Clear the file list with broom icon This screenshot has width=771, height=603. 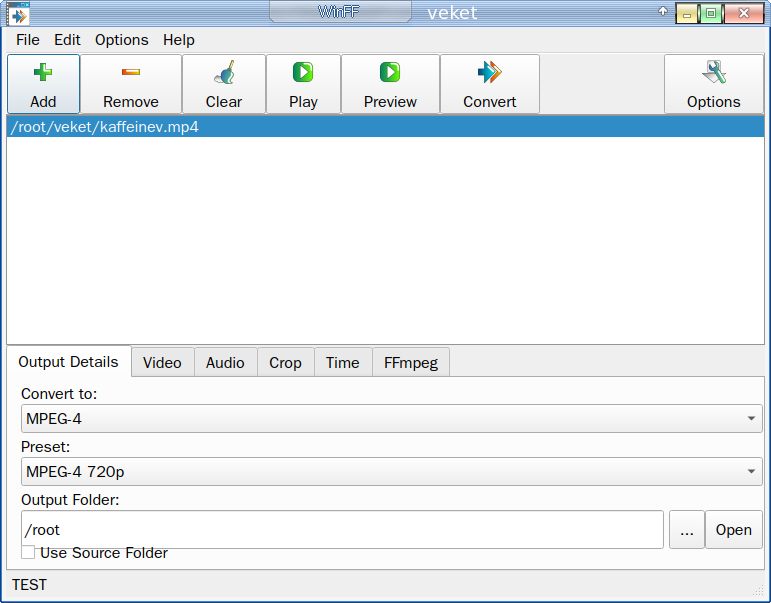[224, 84]
